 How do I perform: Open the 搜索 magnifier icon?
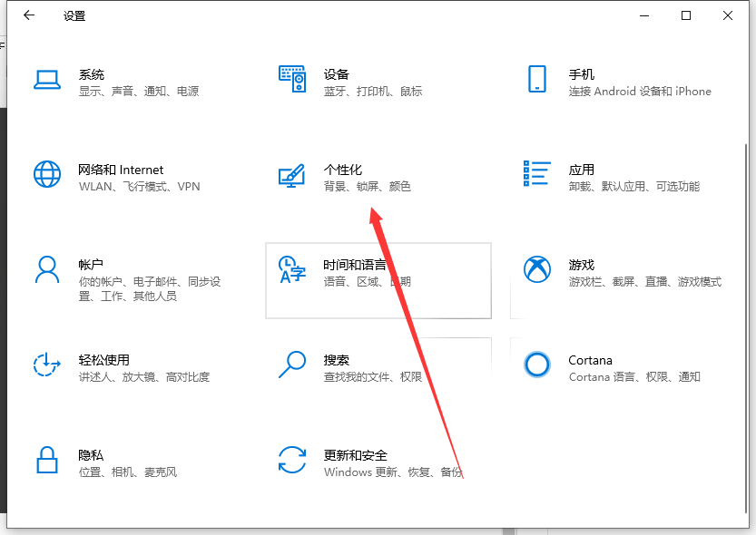click(x=292, y=365)
